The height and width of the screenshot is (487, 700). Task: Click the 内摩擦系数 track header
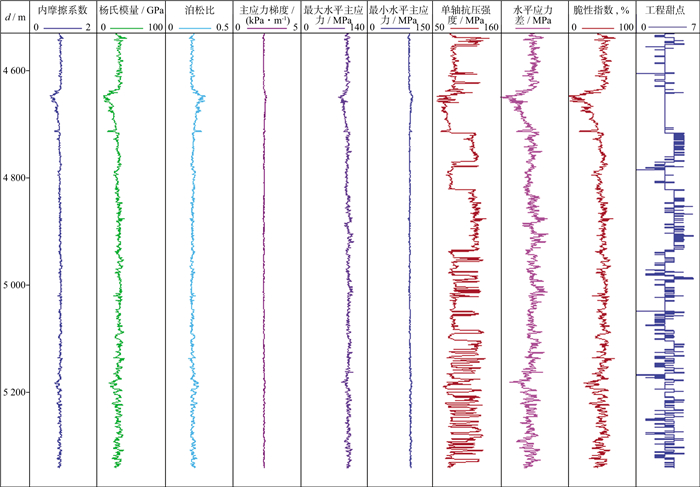(62, 8)
